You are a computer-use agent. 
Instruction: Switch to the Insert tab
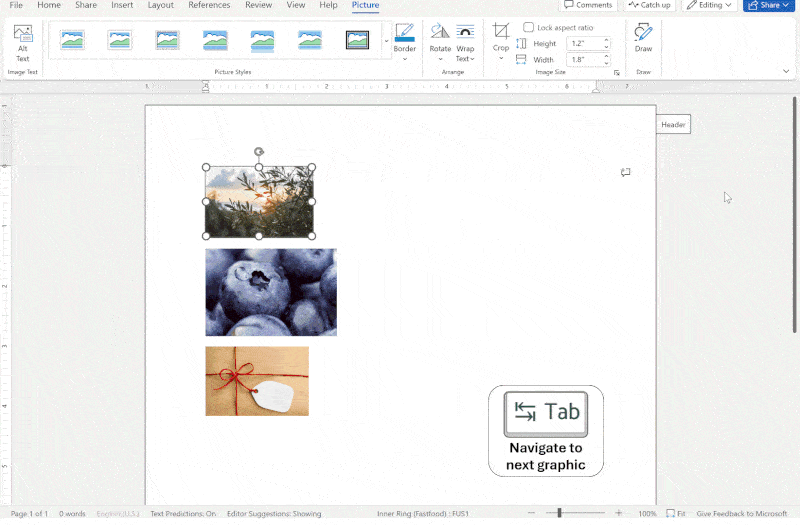tap(122, 5)
